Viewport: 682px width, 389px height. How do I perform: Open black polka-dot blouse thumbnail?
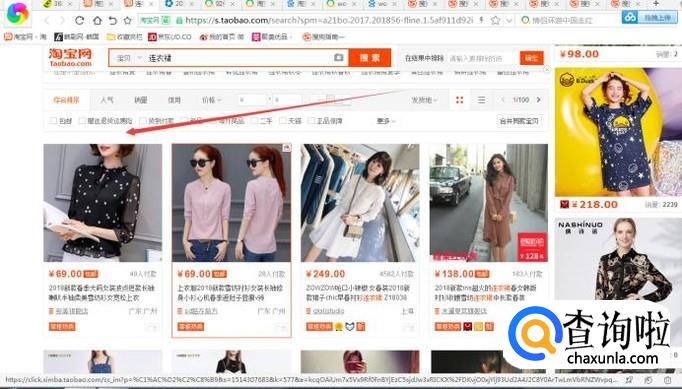103,203
